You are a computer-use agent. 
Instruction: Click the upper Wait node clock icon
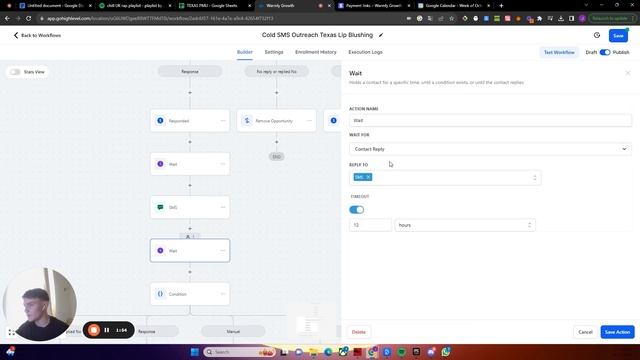(160, 164)
